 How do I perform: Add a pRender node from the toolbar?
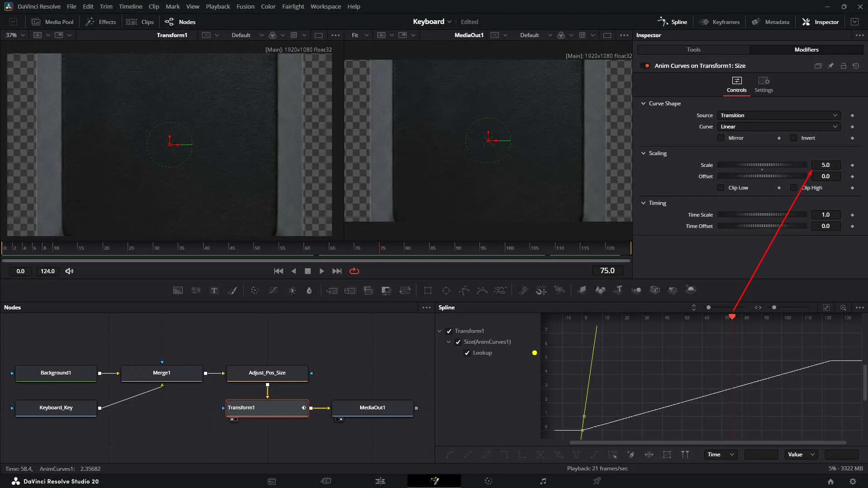point(560,290)
